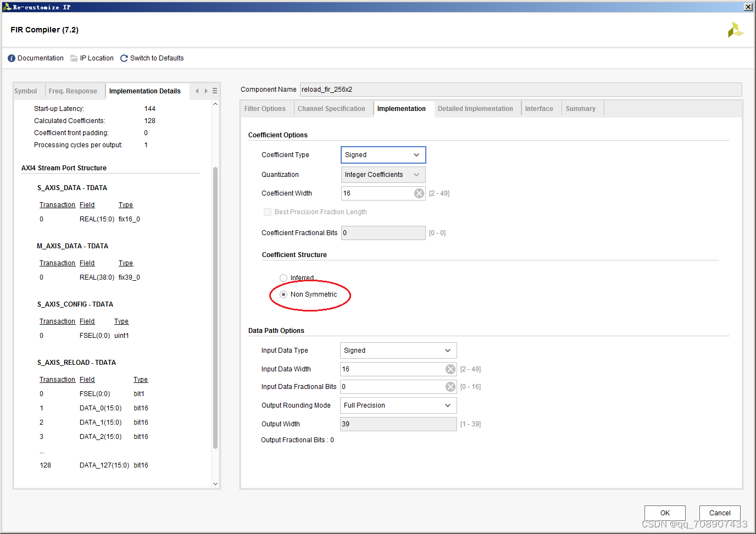Click the fix16_0 type entry
756x534 pixels.
[x=129, y=219]
